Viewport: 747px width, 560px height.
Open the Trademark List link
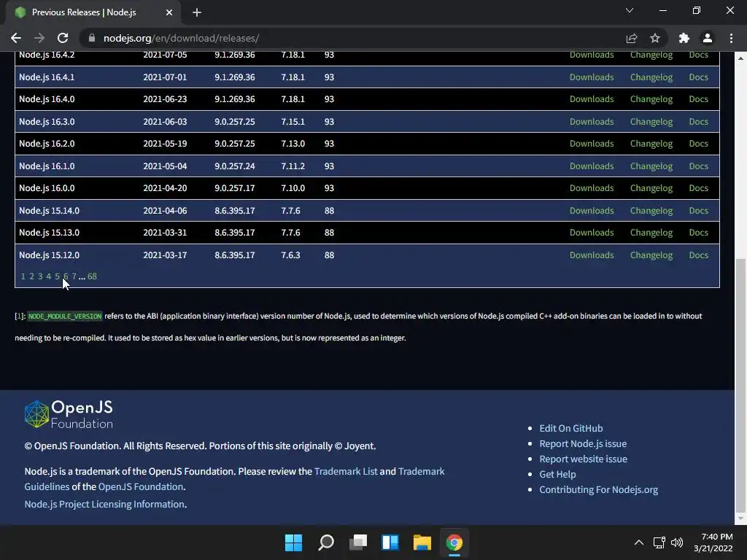click(x=346, y=472)
